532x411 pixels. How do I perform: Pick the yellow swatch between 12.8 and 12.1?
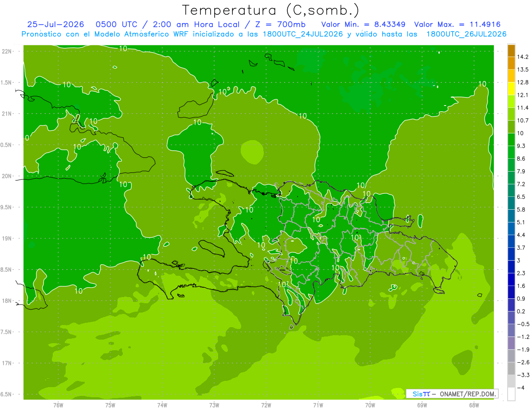(x=511, y=89)
